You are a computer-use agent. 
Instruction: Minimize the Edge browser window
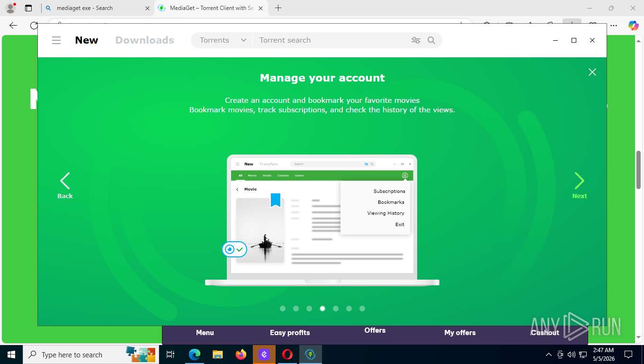click(590, 8)
